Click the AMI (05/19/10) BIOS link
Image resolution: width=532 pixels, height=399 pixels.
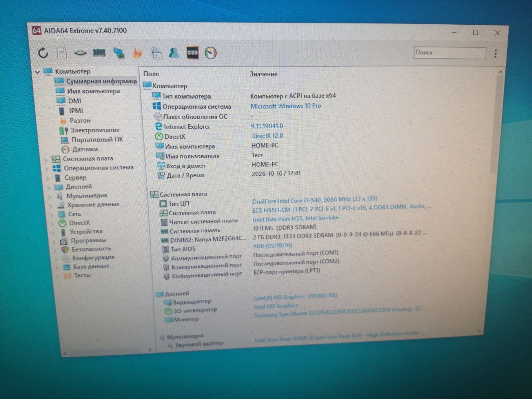272,245
